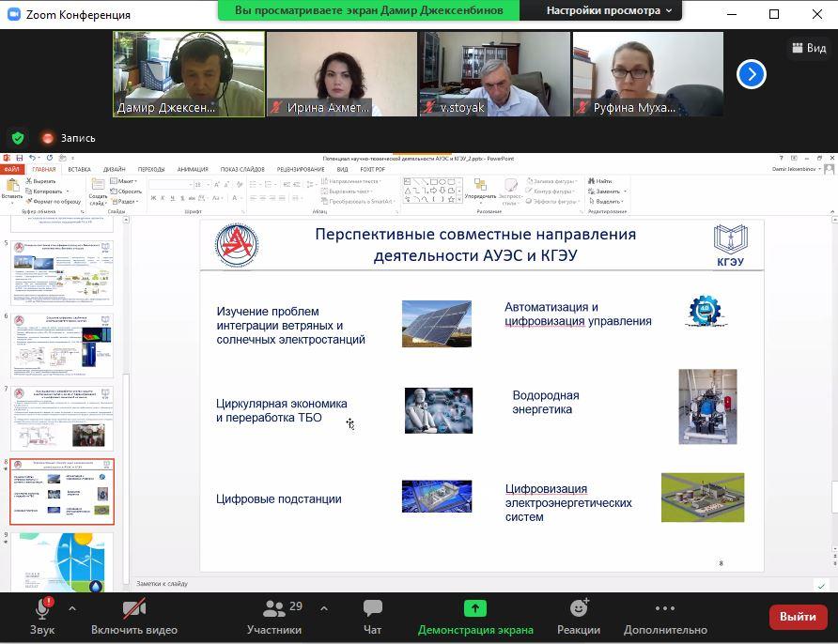Open the Participants panel icon
Image resolution: width=838 pixels, height=644 pixels.
274,609
